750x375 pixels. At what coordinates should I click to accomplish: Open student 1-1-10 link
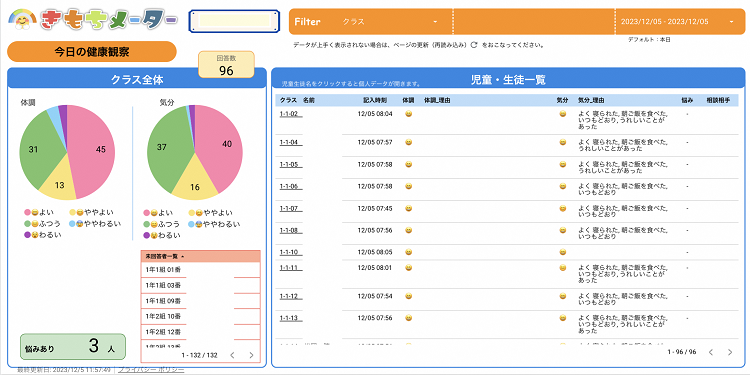pyautogui.click(x=290, y=252)
